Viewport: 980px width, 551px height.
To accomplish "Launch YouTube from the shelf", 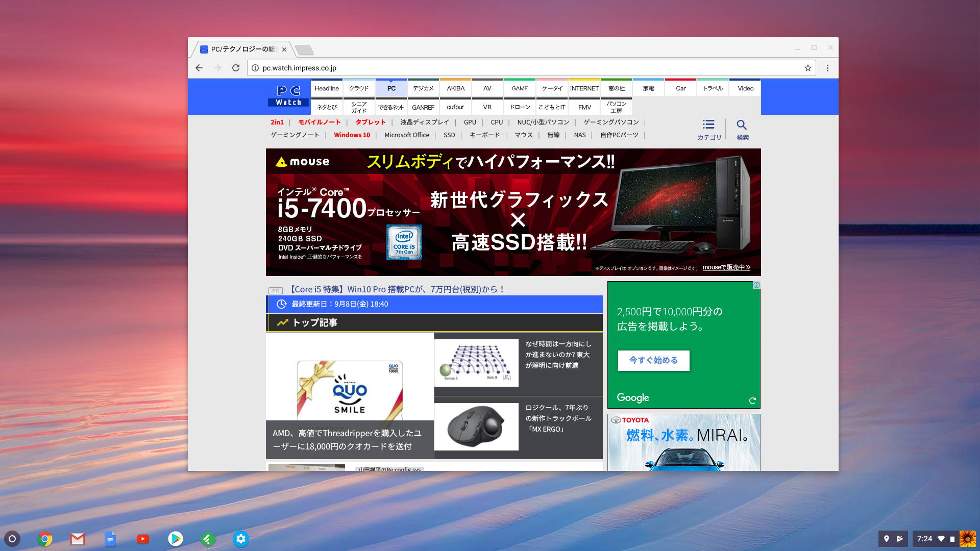I will pos(142,538).
